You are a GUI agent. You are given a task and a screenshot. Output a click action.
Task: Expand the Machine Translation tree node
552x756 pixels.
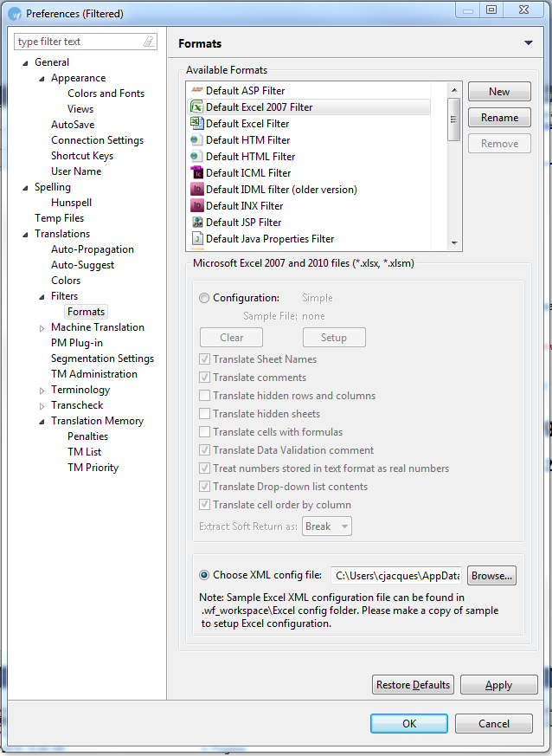tap(42, 328)
